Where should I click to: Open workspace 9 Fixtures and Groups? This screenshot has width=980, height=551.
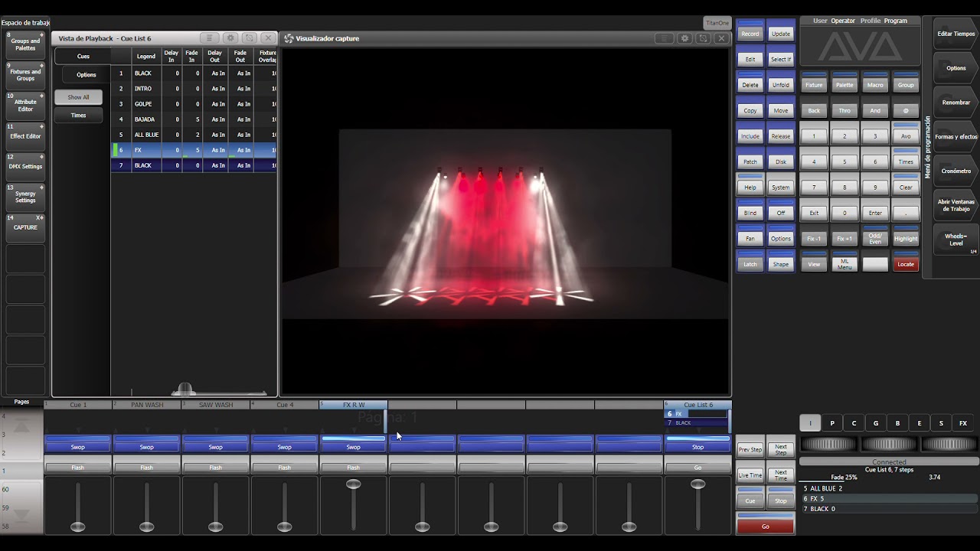[x=25, y=75]
